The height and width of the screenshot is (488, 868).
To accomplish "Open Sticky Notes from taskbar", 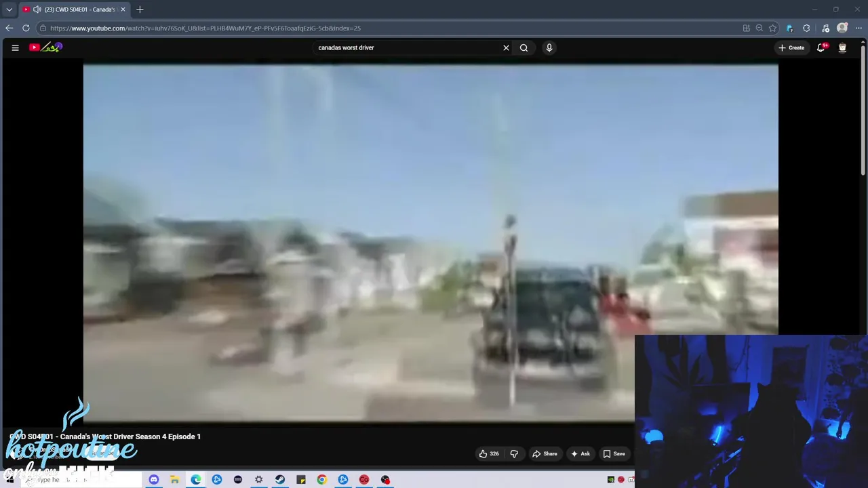I will click(x=301, y=480).
